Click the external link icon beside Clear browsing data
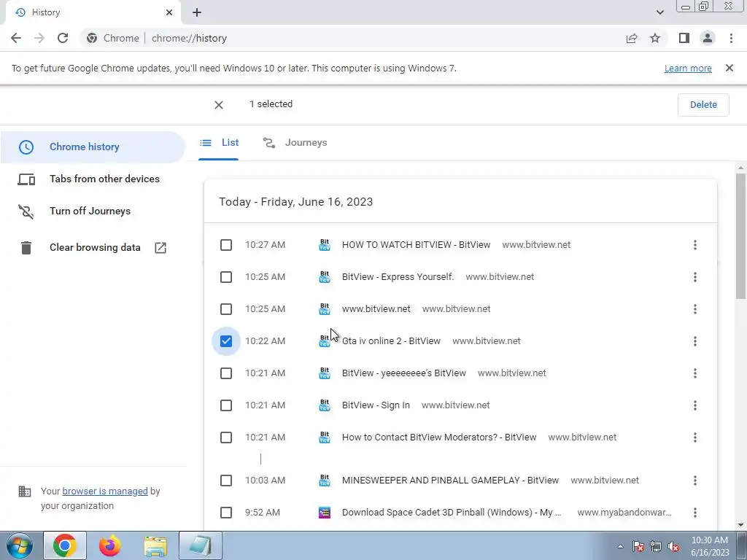This screenshot has width=747, height=560. coord(160,248)
